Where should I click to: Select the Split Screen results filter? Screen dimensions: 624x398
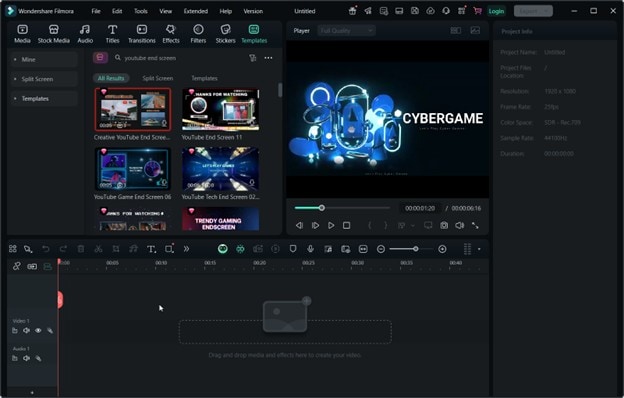[x=158, y=78]
